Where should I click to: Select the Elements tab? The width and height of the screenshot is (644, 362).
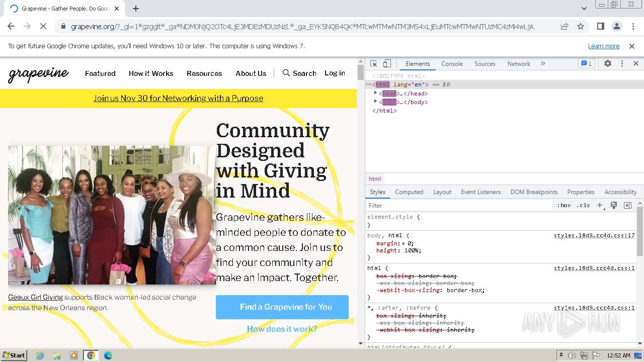click(x=418, y=63)
